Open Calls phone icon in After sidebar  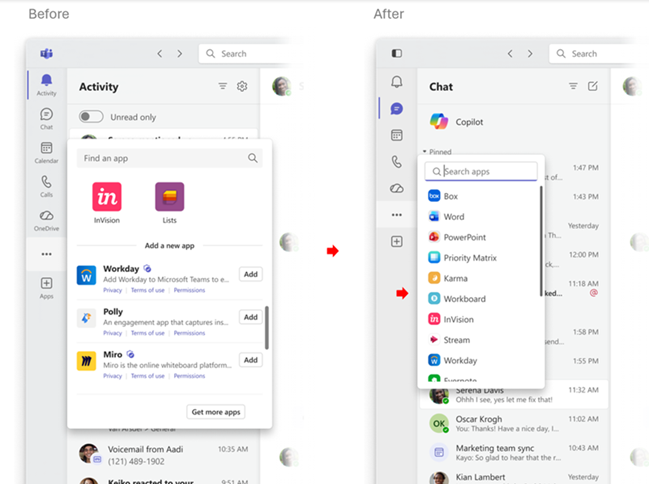[397, 161]
